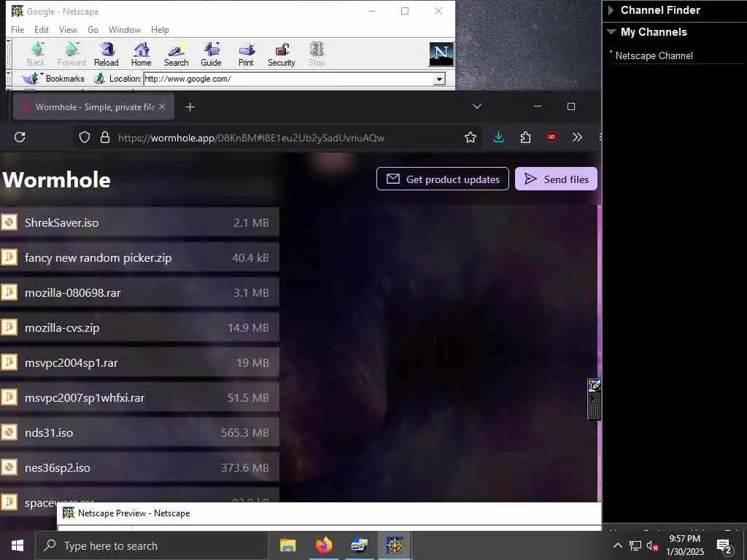Screen dimensions: 747x560
Task: Open Security info in Netscape toolbar
Action: point(282,54)
